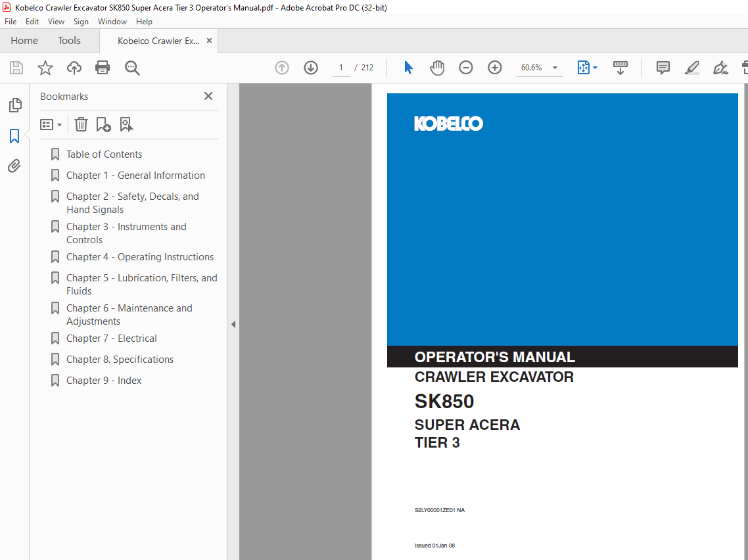Open Chapter 8. Specifications bookmark
Viewport: 748px width, 560px height.
pyautogui.click(x=120, y=359)
